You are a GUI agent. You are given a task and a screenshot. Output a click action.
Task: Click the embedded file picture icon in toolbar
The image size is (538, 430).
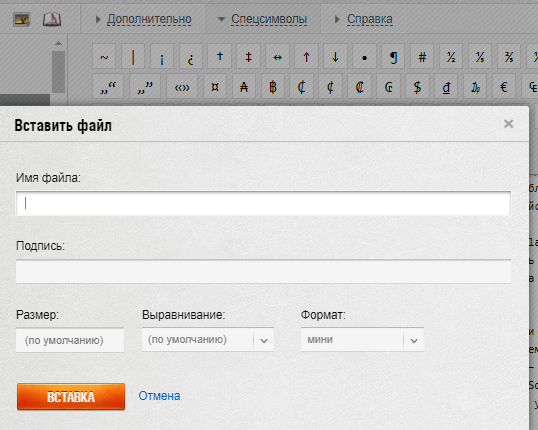(21, 19)
